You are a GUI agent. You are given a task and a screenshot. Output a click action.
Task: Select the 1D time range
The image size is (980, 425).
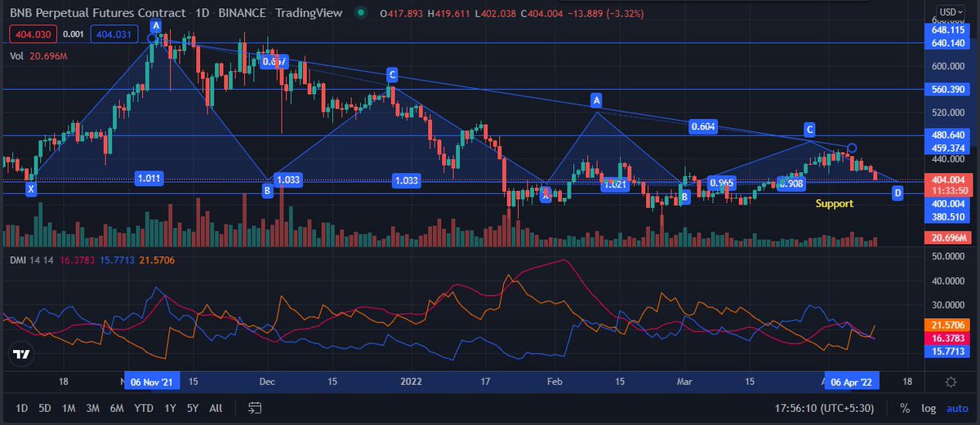point(22,408)
